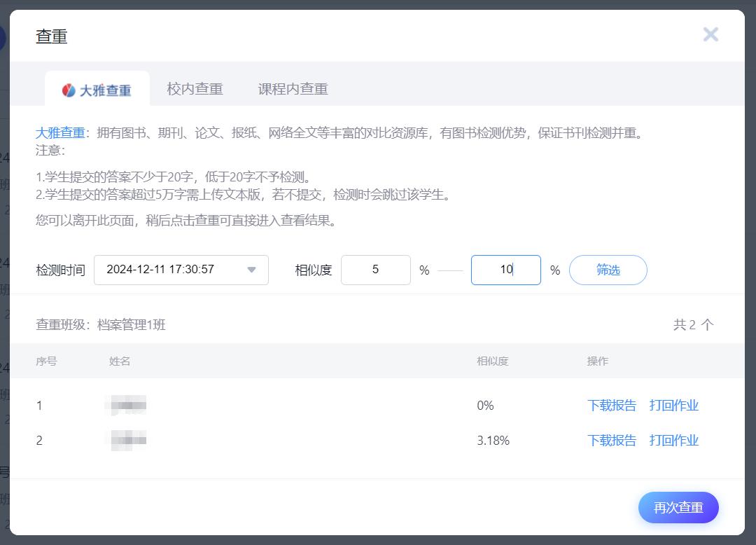
Task: Click the dropdown arrow of 检测时间
Action: pos(251,270)
